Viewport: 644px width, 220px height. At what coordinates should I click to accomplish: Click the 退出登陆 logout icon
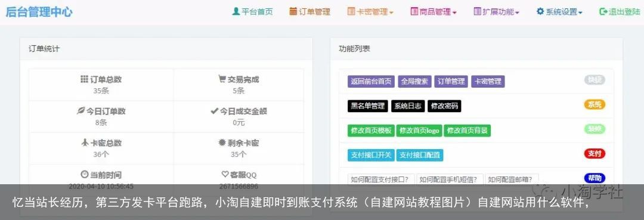point(603,11)
